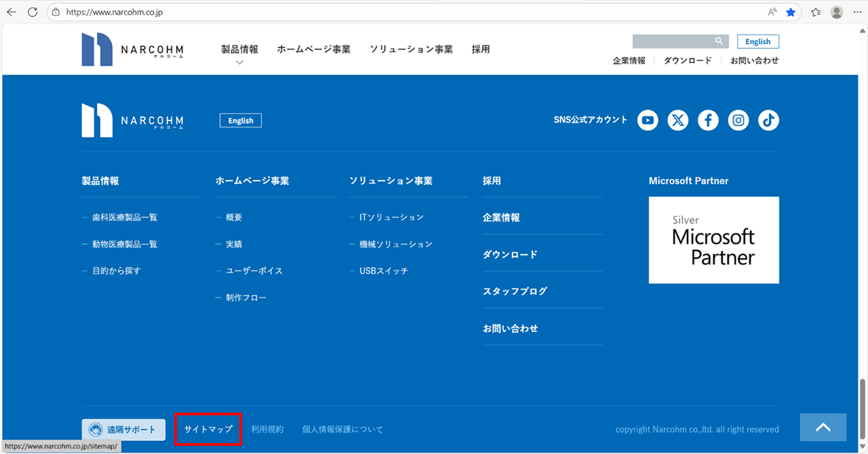Open the サイトマップ footer link
Viewport: 868px width, 454px height.
pyautogui.click(x=208, y=430)
